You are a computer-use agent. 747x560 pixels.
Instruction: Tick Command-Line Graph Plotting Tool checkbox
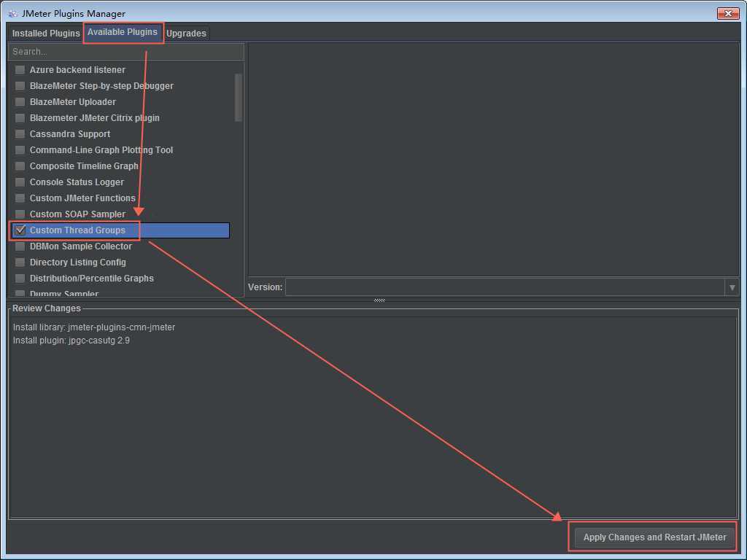(20, 150)
